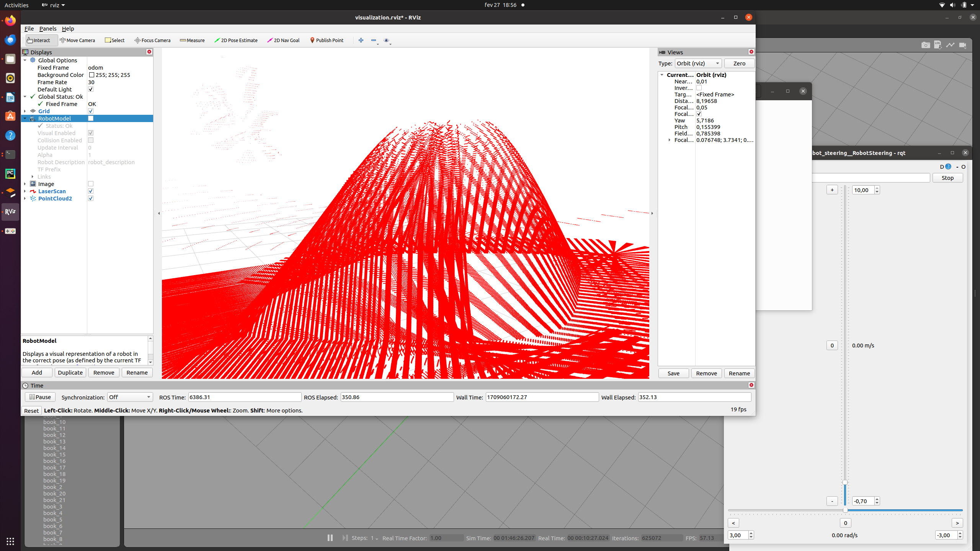Open the Panels menu

click(x=47, y=29)
